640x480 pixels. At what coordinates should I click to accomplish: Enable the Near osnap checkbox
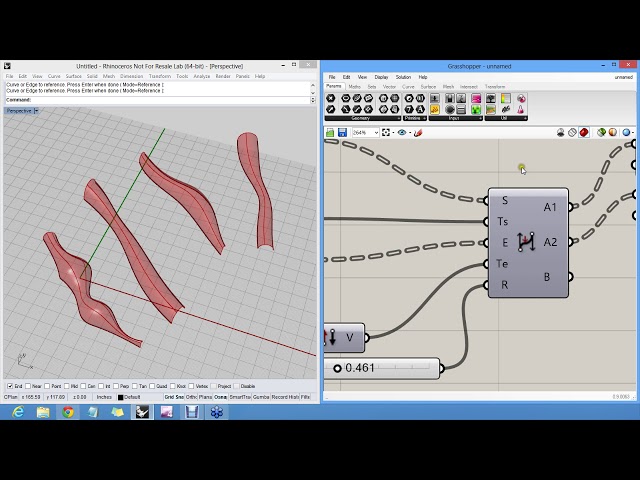(x=28, y=386)
